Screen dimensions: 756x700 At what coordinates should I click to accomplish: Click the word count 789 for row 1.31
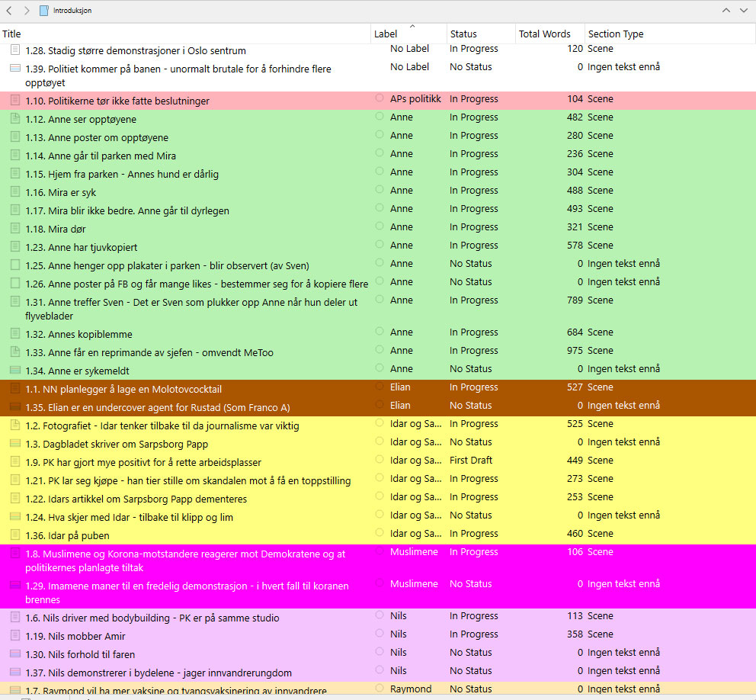pyautogui.click(x=575, y=300)
